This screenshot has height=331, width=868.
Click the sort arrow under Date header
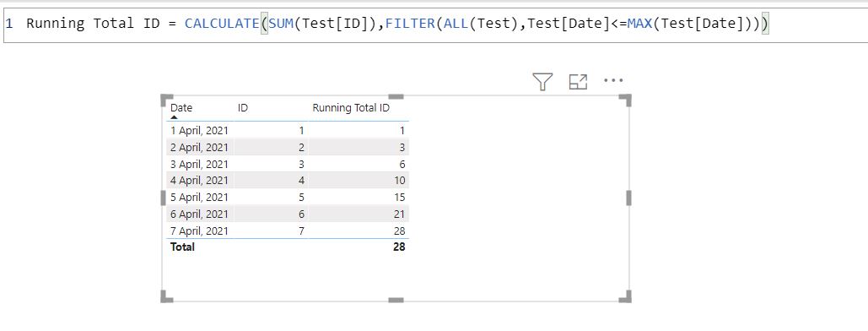(175, 117)
